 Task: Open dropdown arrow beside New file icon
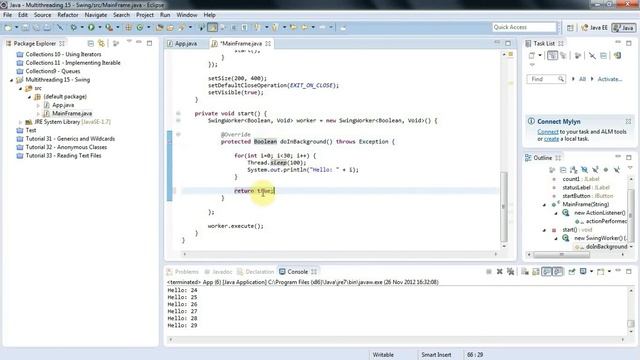16,27
